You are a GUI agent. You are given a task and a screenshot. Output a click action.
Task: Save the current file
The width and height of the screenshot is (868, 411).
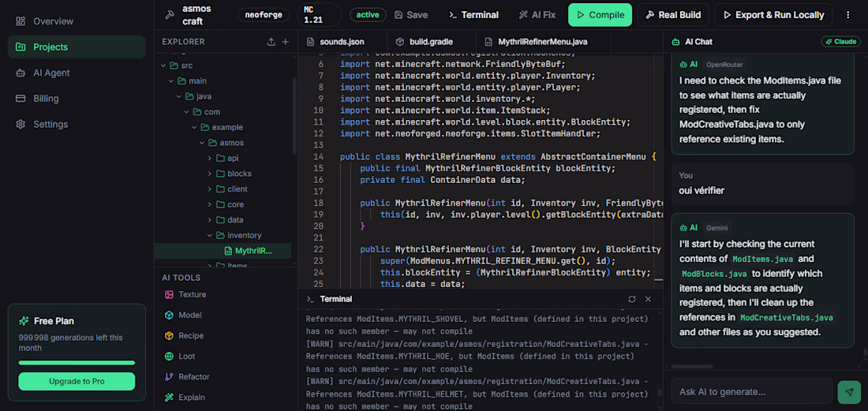(x=411, y=15)
